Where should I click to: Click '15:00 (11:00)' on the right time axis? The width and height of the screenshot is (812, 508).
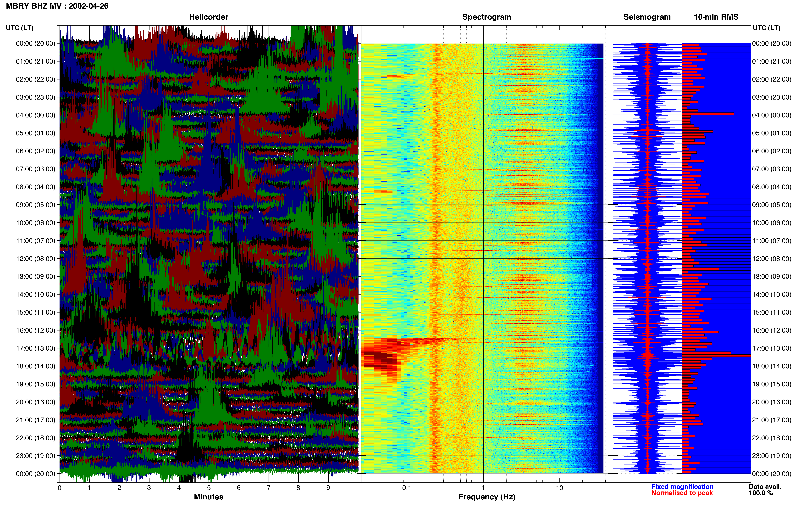click(x=772, y=313)
